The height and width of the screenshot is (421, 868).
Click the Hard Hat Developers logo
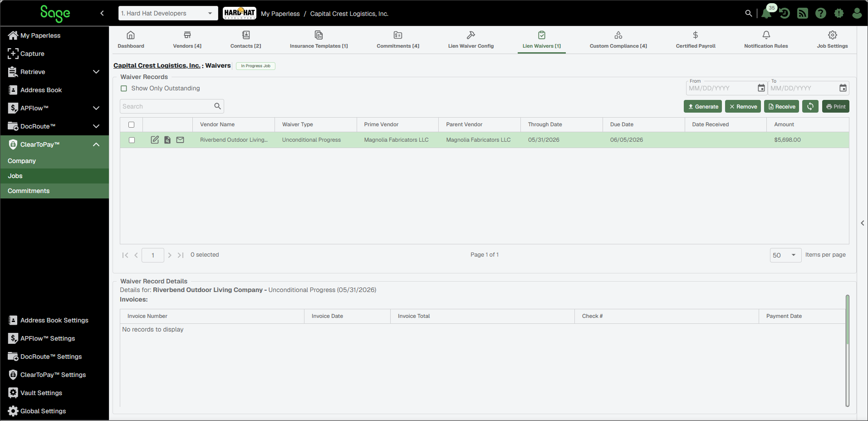coord(240,13)
